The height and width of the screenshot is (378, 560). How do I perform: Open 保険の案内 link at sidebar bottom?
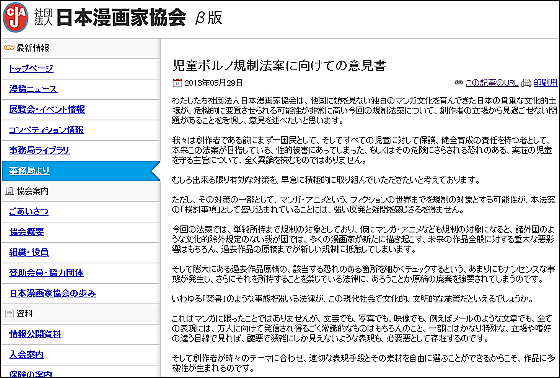pyautogui.click(x=31, y=374)
